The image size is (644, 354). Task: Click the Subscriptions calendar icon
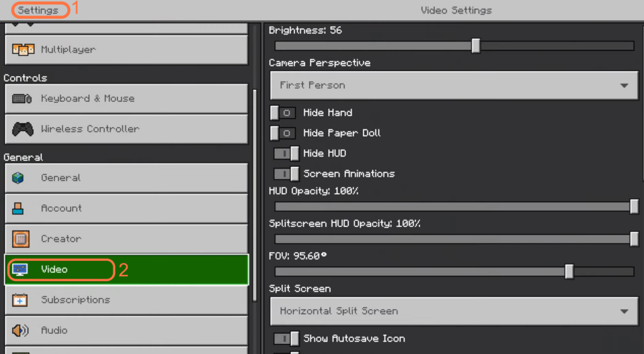pos(19,300)
